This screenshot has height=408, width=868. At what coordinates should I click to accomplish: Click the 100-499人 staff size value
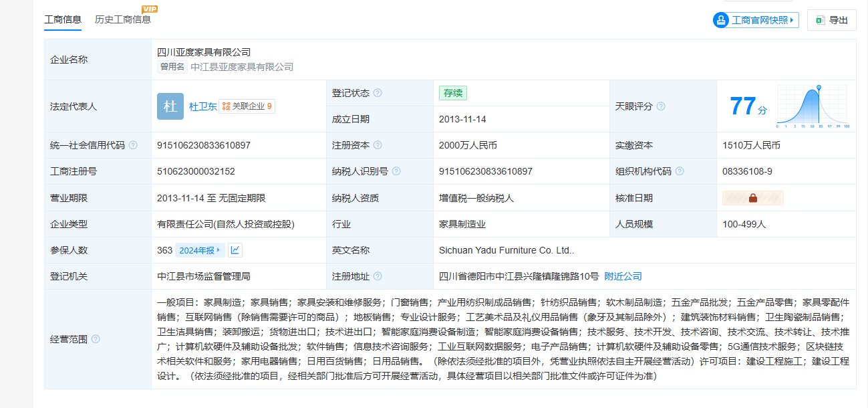(744, 224)
